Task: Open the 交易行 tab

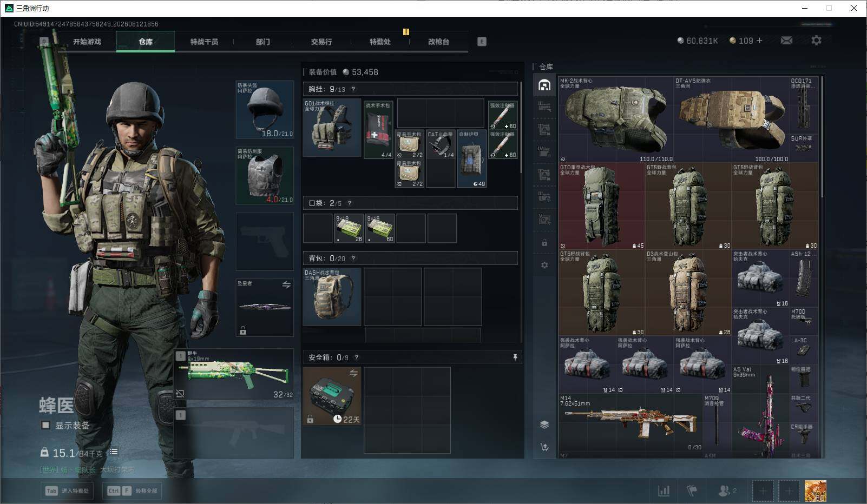Action: (321, 42)
